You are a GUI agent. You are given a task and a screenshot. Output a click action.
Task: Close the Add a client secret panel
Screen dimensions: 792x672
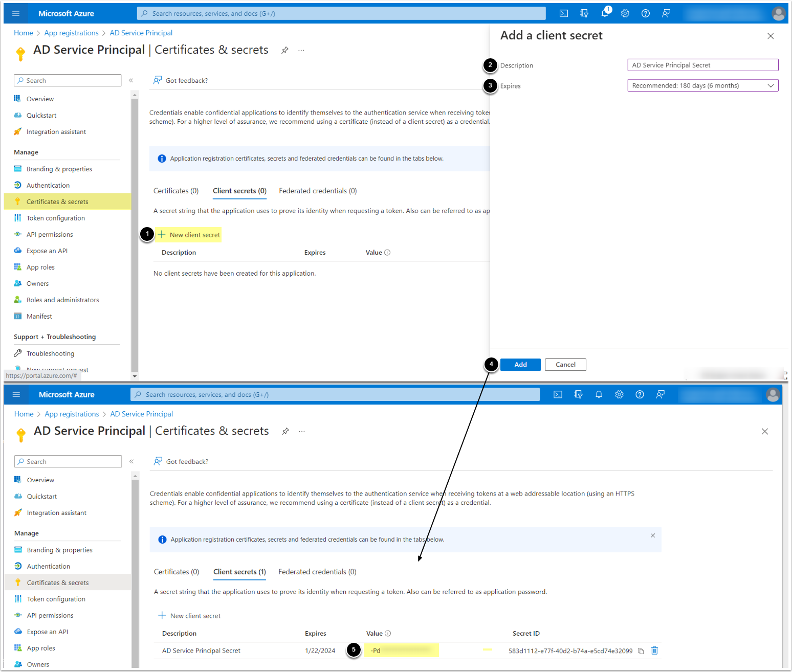[x=771, y=36]
